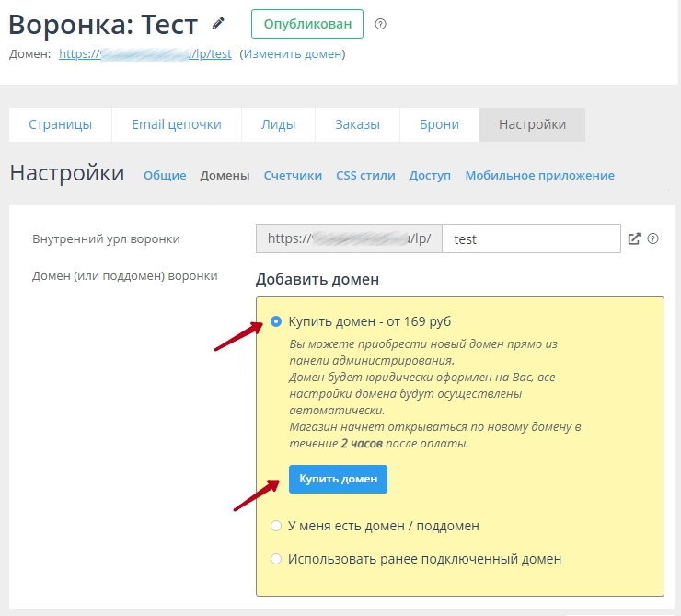Open the Лиды tab
The height and width of the screenshot is (616, 681).
pos(278,124)
